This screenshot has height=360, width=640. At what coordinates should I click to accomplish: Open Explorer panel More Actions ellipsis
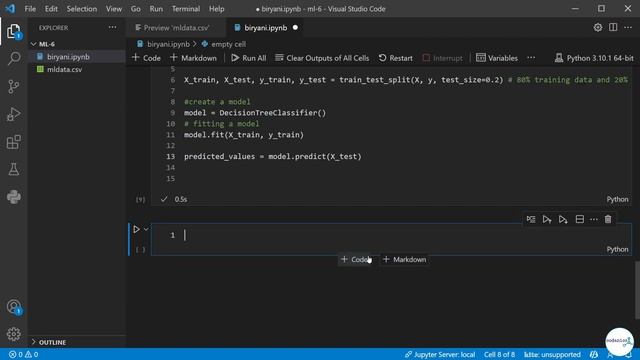112,27
